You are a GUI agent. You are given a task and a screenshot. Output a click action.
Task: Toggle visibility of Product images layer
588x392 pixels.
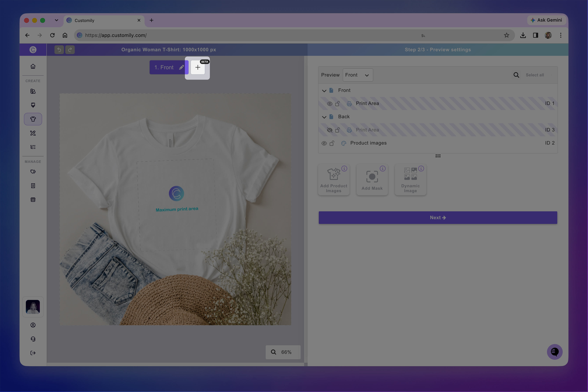pos(324,143)
